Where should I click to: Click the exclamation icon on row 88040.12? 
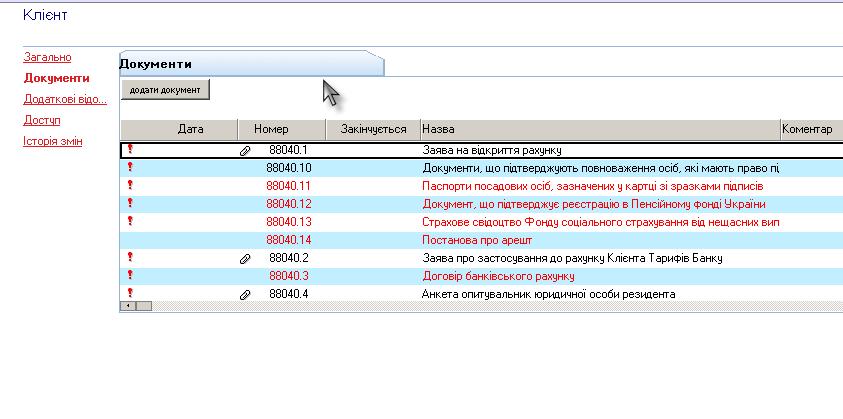tap(129, 203)
